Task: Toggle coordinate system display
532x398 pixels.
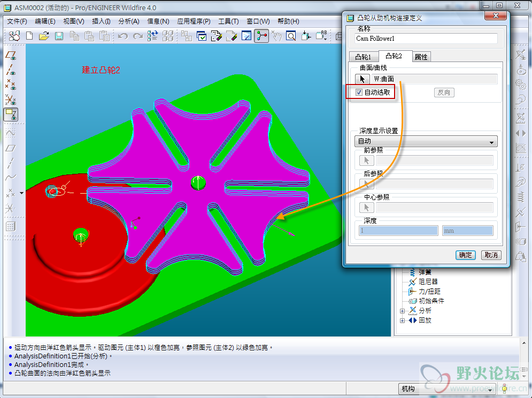Action: (11, 99)
